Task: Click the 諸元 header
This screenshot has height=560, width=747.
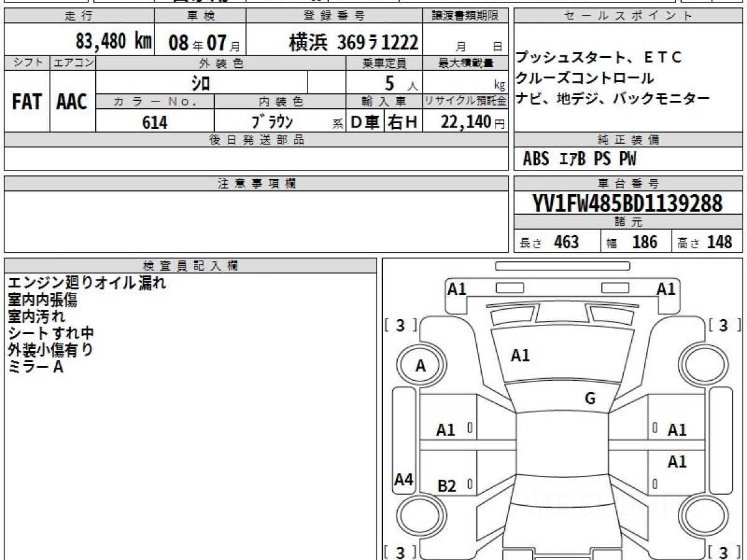Action: (628, 222)
